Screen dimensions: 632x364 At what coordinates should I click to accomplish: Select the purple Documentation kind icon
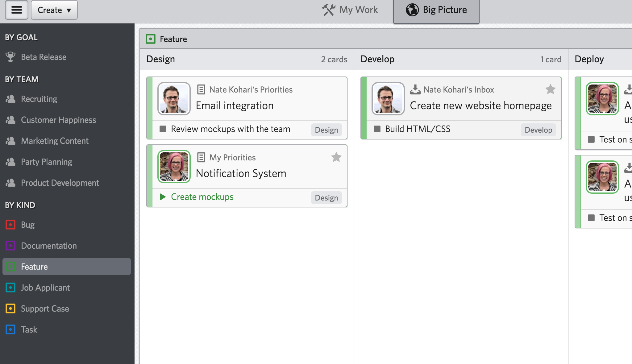pyautogui.click(x=10, y=246)
